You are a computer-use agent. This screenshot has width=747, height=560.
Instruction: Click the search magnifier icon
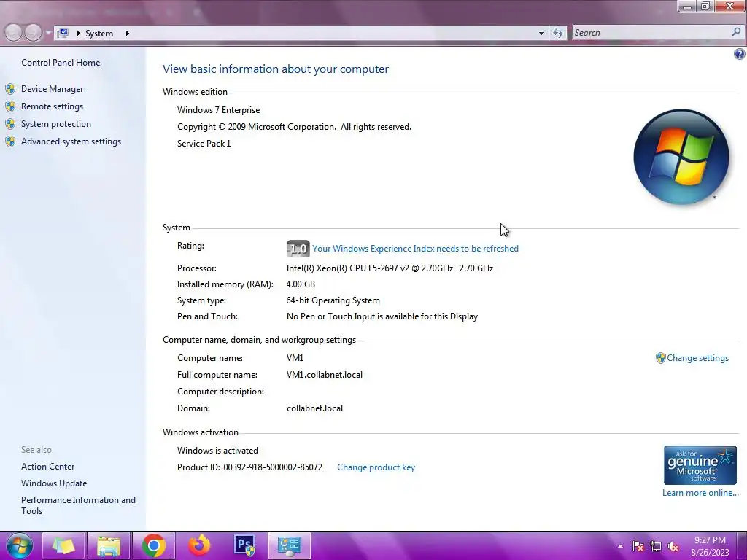point(737,32)
